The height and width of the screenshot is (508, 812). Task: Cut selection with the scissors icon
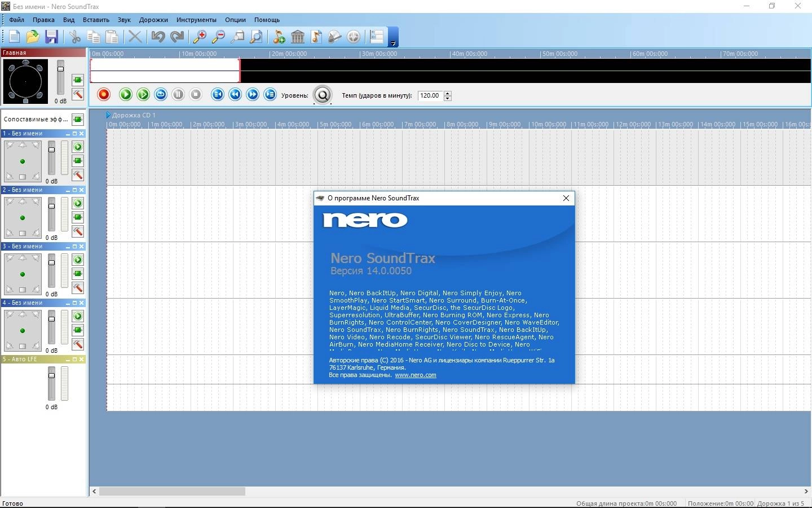[75, 37]
